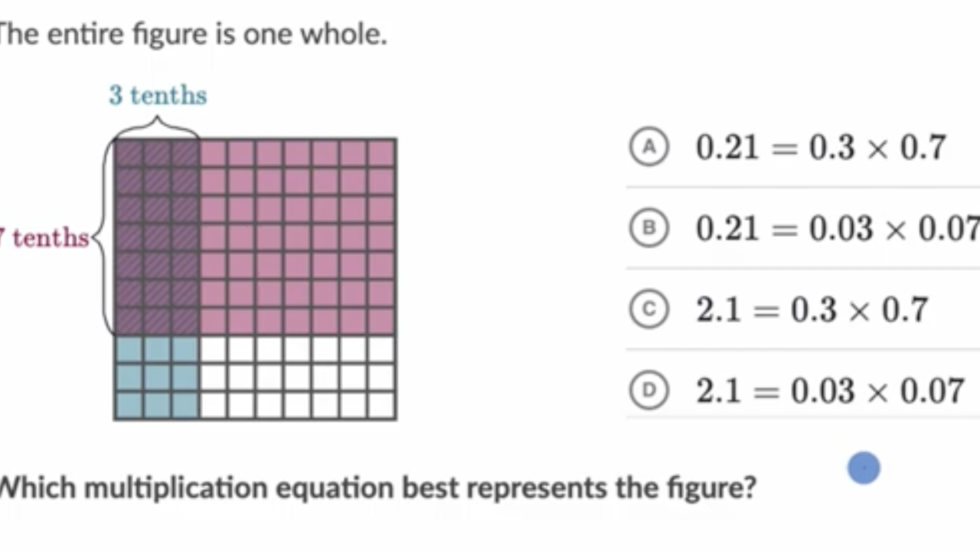Select answer choice A radio circle
Image resolution: width=980 pixels, height=551 pixels.
click(649, 148)
